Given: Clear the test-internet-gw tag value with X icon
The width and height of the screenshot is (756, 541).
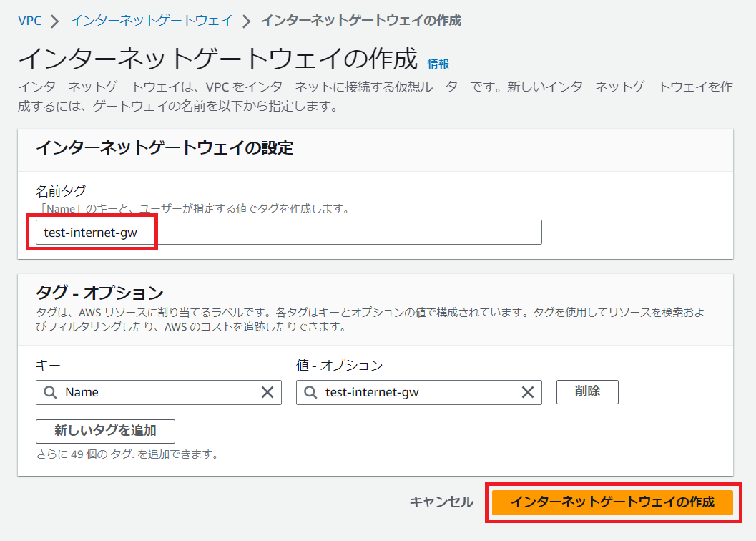Looking at the screenshot, I should pyautogui.click(x=527, y=392).
